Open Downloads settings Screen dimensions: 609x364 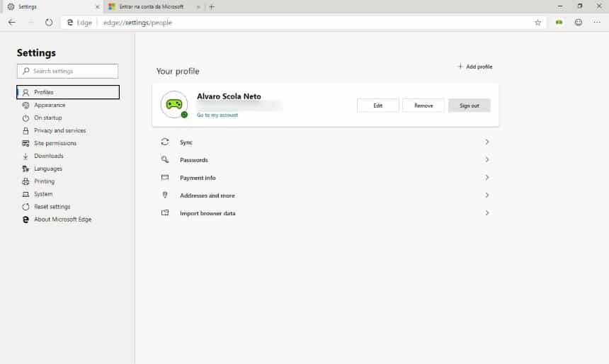[49, 156]
